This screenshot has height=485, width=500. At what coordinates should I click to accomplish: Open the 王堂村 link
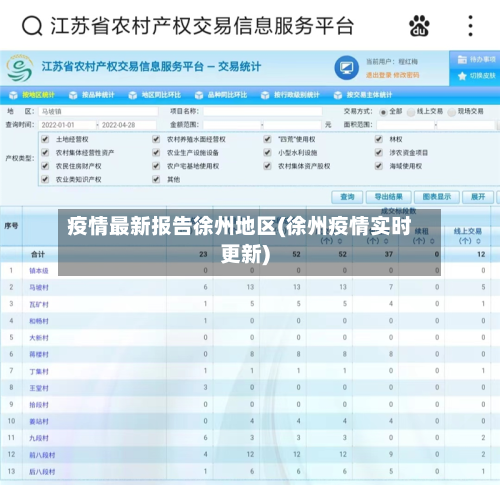point(39,388)
